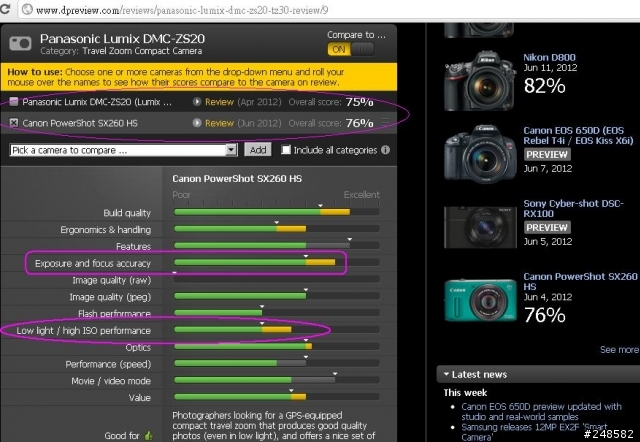Click the Build quality score bar
Image resolution: width=640 pixels, height=442 pixels.
click(x=277, y=212)
